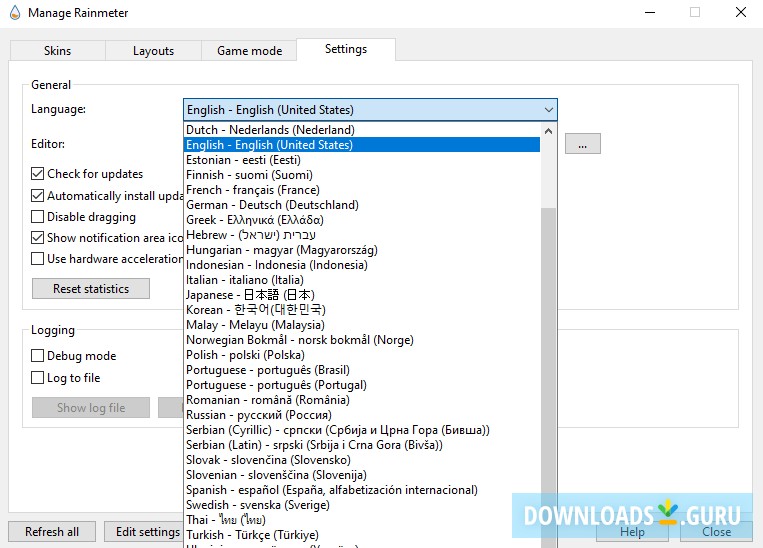Choose Estonian - eesti (Eesti)

pyautogui.click(x=363, y=160)
